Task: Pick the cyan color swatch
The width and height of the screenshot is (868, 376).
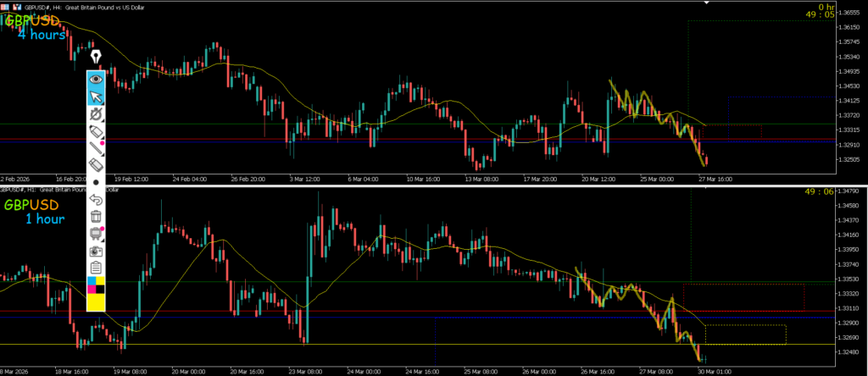Action: tap(92, 280)
